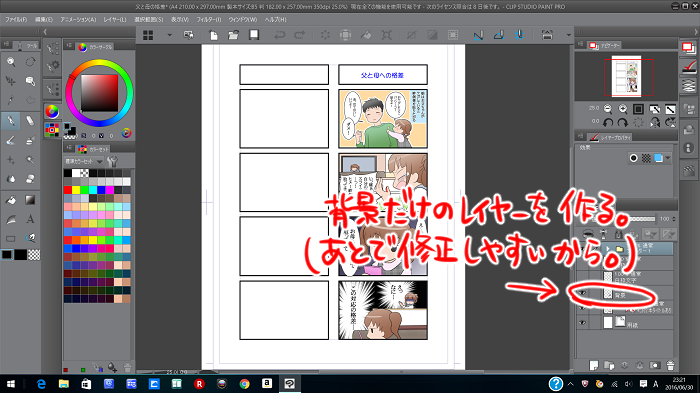
Task: Click the Open file folder icon
Action: [x=233, y=35]
